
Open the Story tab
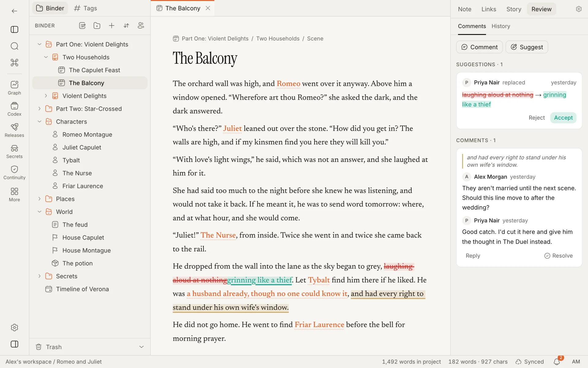[514, 9]
